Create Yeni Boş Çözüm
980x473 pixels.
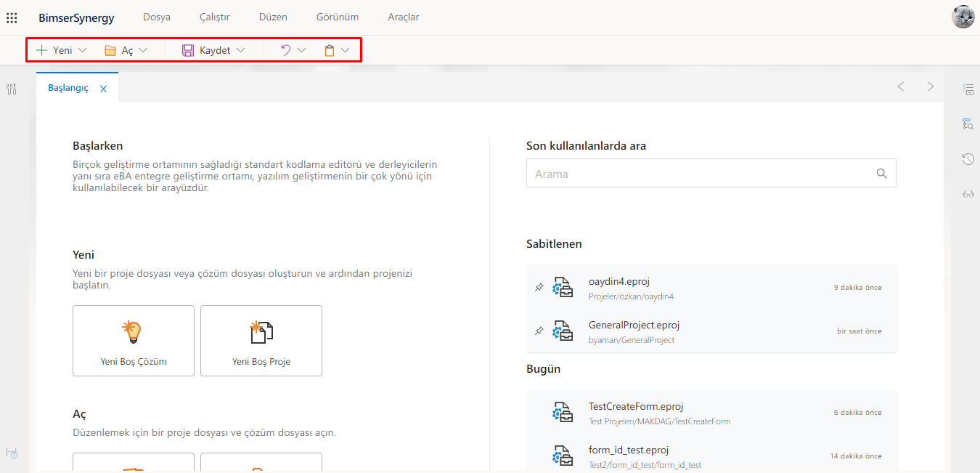134,341
